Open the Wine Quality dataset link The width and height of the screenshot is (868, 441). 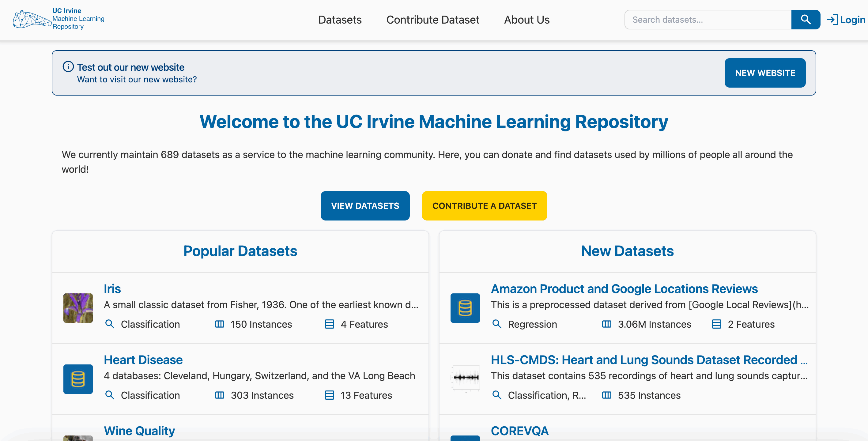[139, 431]
